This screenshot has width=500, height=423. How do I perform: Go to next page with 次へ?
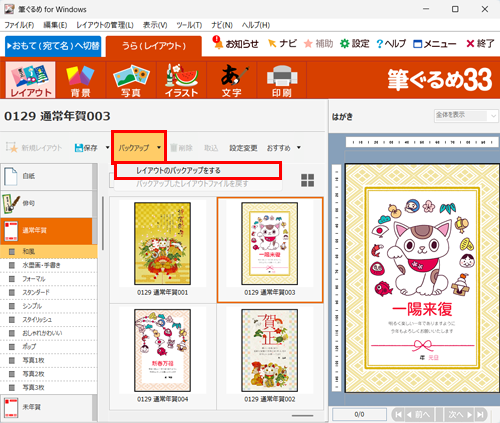click(460, 414)
